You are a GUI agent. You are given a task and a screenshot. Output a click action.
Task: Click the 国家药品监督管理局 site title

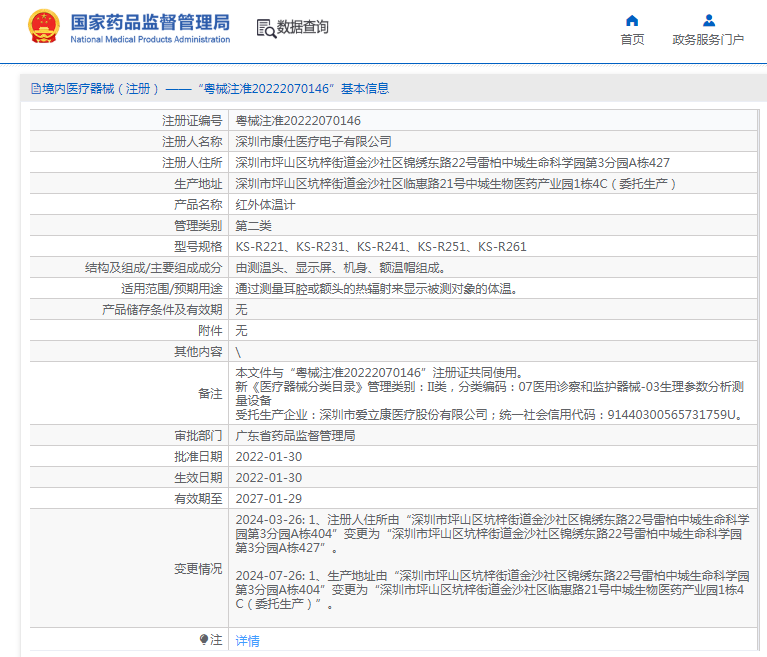click(x=150, y=23)
